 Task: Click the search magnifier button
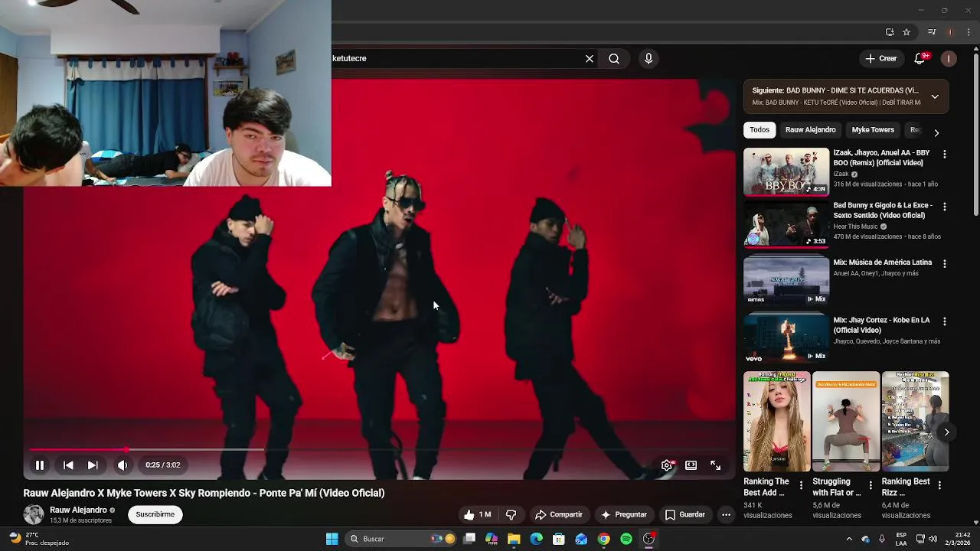614,58
